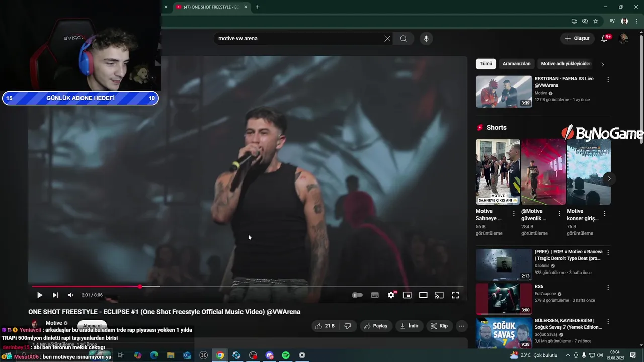
Task: Open a new Chrome tab
Action: [258, 7]
